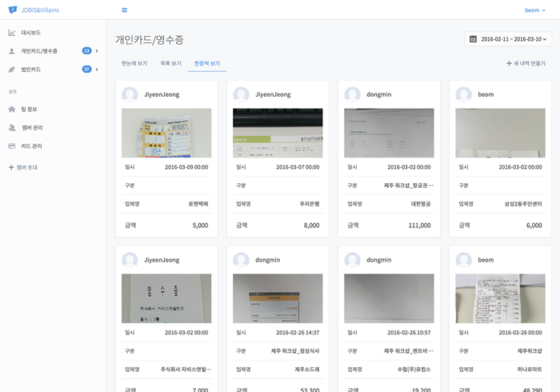Click the avatar on the 주식회사 자비스앤빌런즈 card
Image resolution: width=560 pixels, height=392 pixels.
(x=130, y=260)
